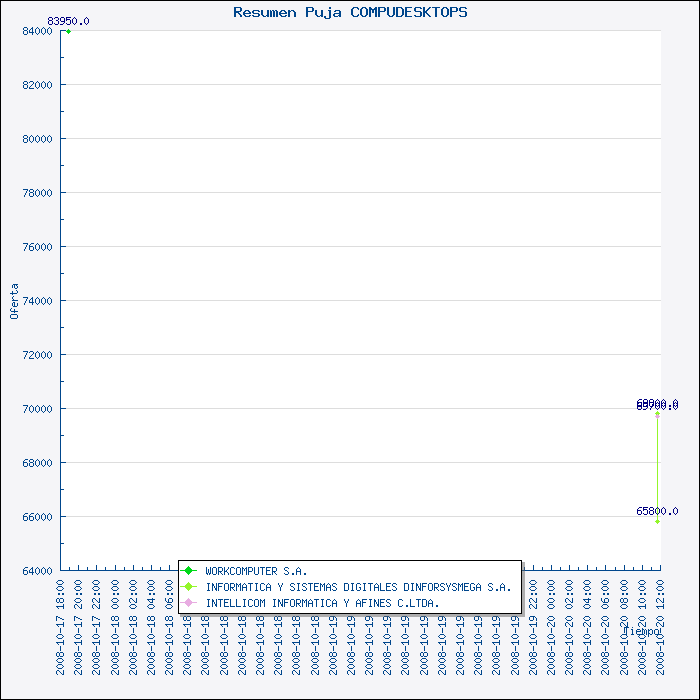This screenshot has height=700, width=700.
Task: Select the data point marker near 69700
Action: coord(657,414)
